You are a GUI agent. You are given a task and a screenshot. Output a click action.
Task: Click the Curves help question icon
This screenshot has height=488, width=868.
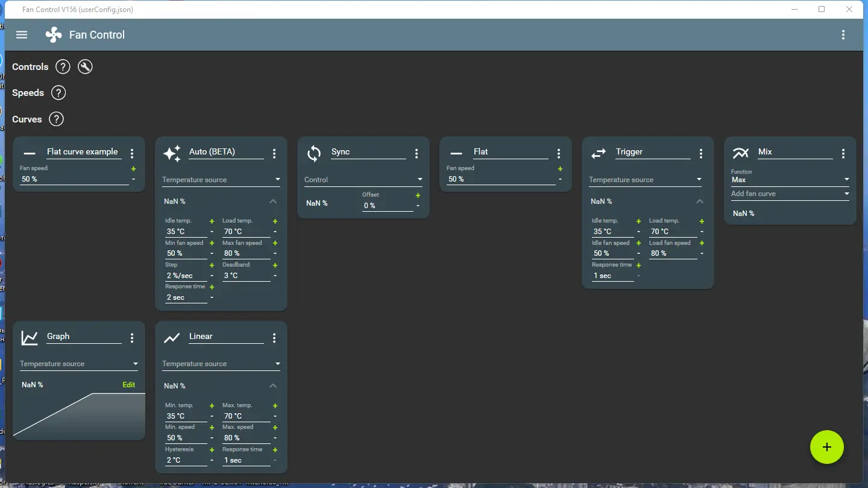pyautogui.click(x=56, y=119)
